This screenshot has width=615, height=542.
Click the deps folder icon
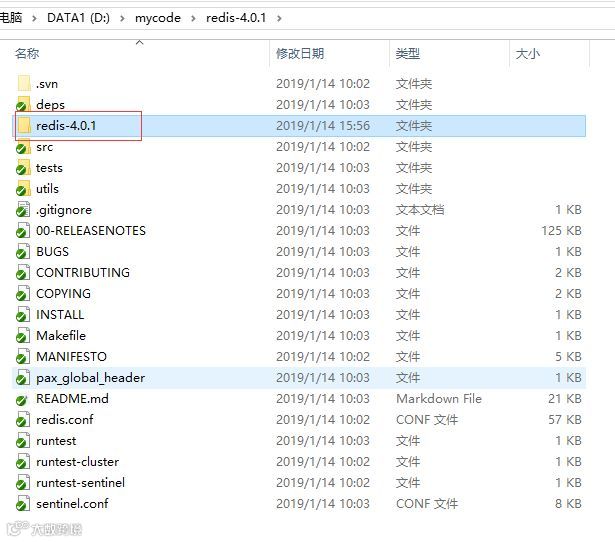tap(23, 104)
